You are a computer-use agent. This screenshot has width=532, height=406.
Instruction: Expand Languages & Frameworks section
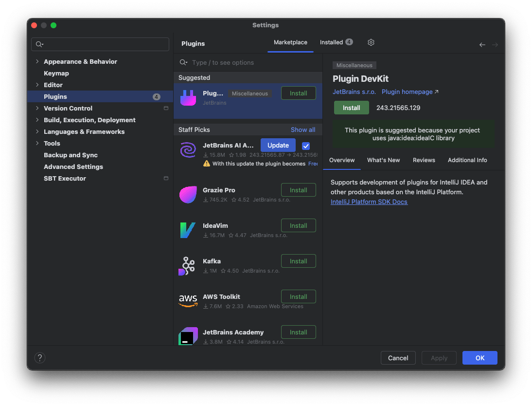point(37,132)
